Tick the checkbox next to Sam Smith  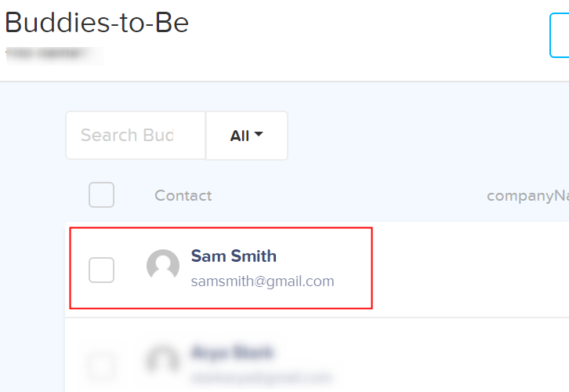pyautogui.click(x=101, y=270)
